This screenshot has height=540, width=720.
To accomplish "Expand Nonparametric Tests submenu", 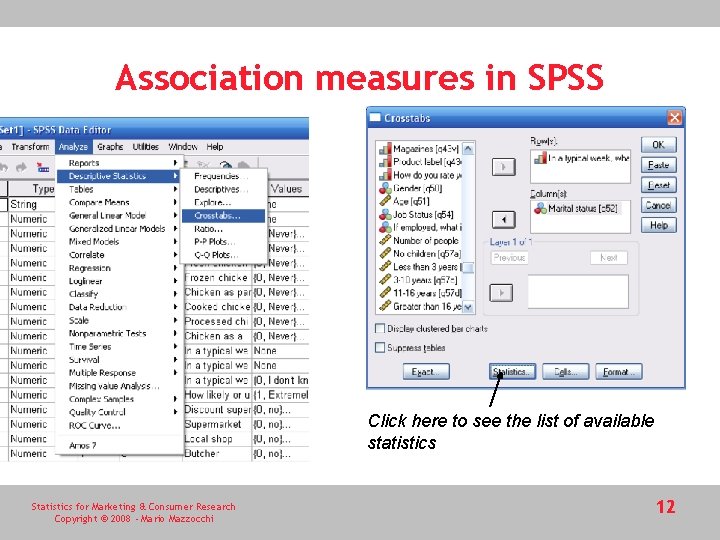I will 119,334.
